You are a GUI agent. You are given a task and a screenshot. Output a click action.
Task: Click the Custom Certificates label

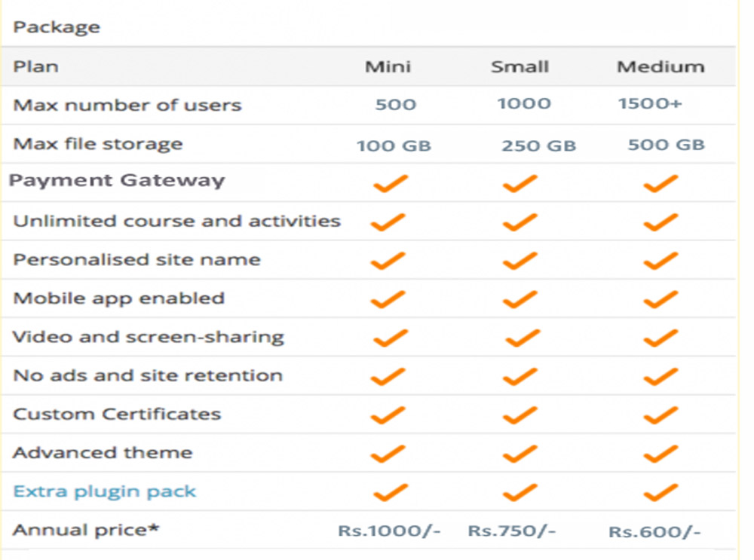point(117,415)
